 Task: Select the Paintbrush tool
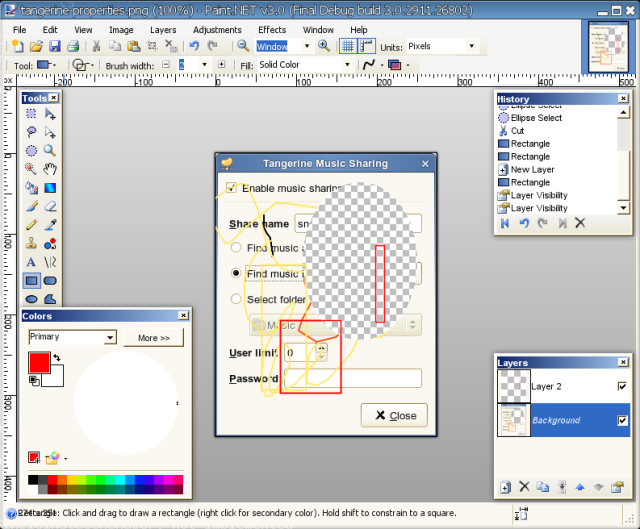tap(31, 206)
